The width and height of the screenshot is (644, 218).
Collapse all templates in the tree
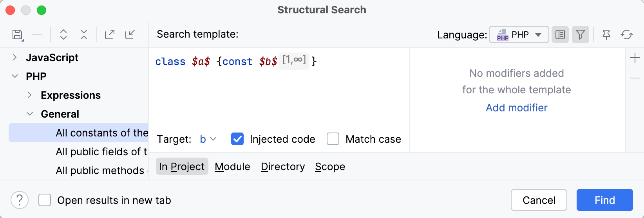84,35
